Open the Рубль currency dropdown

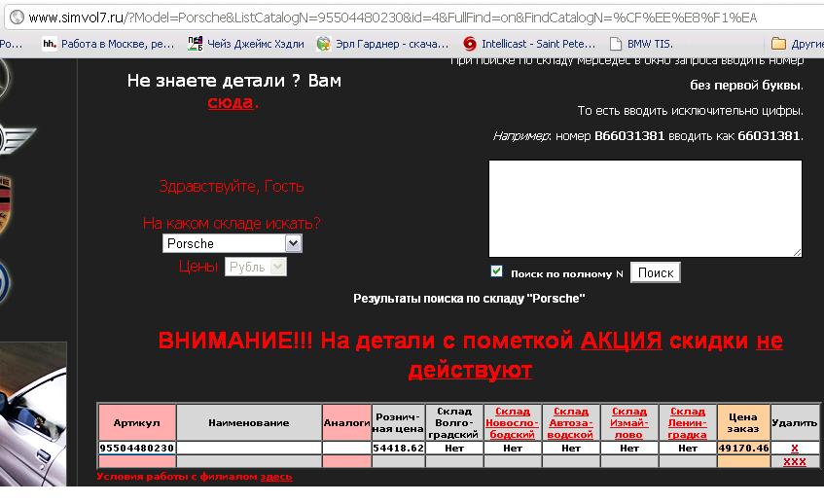[256, 267]
